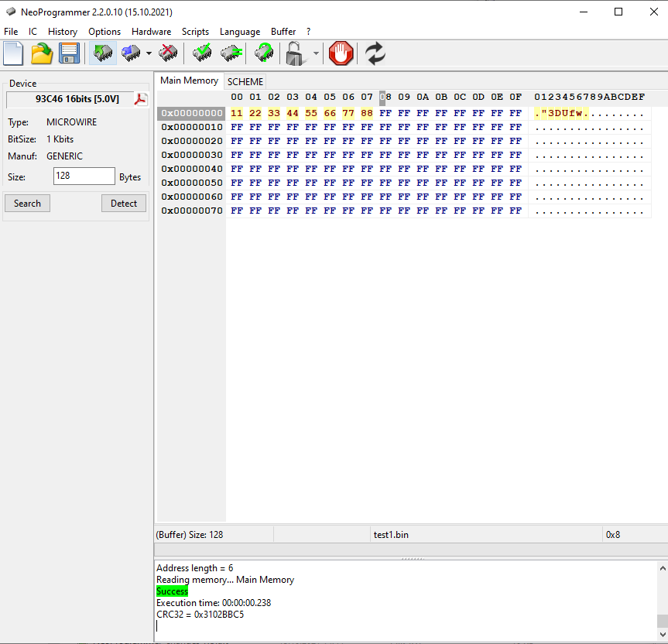Click address row 0x00000040
Viewport: 668px width, 644px height.
[192, 169]
